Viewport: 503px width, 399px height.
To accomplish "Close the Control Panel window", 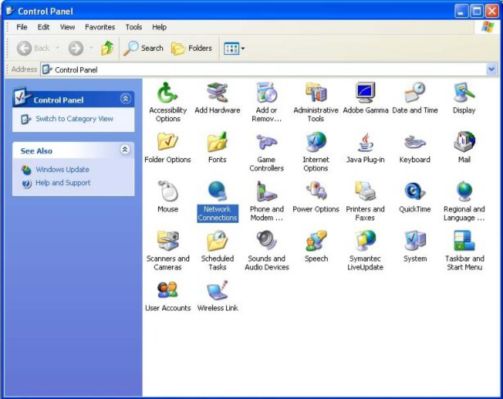I will click(x=492, y=11).
